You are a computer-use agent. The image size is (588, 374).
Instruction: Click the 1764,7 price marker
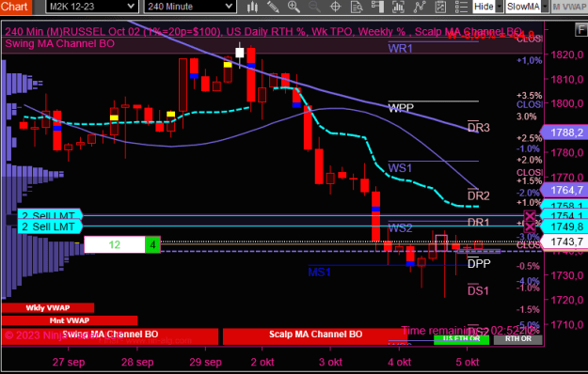[564, 190]
